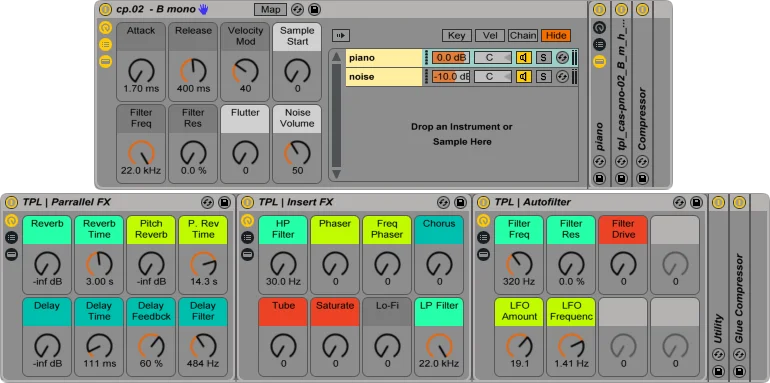770x383 pixels.
Task: Show devices in Parrallel FX rack
Action: (x=11, y=254)
